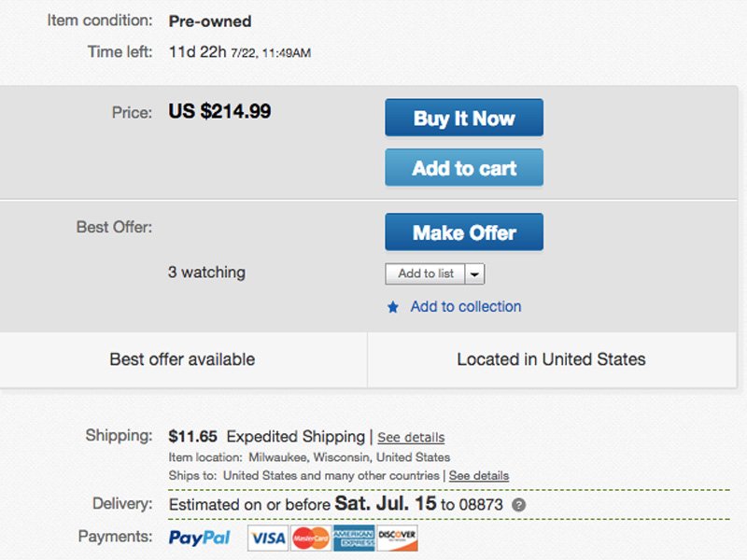Click the MasterCard icon
747x560 pixels.
[311, 538]
